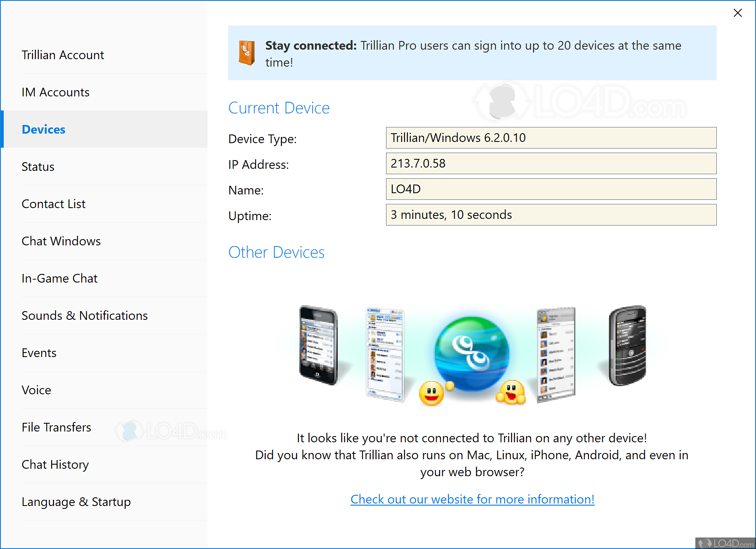The width and height of the screenshot is (756, 549).
Task: Go to Events settings
Action: [x=104, y=353]
